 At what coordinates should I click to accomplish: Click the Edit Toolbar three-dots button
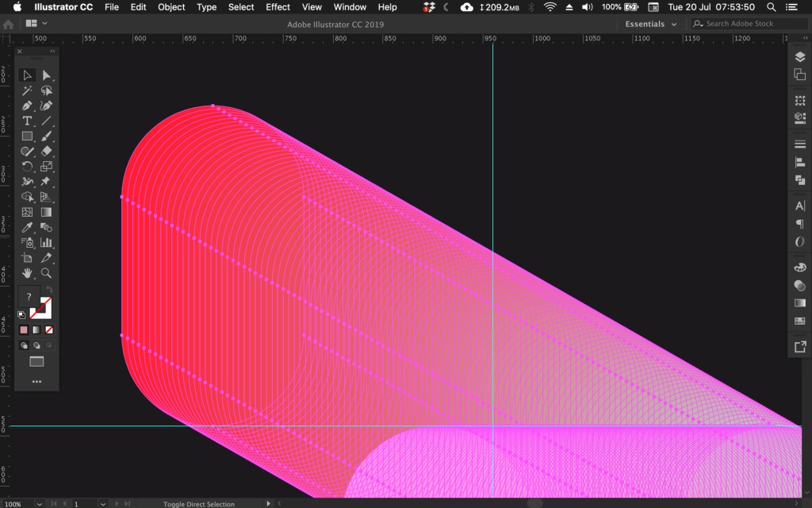point(36,381)
